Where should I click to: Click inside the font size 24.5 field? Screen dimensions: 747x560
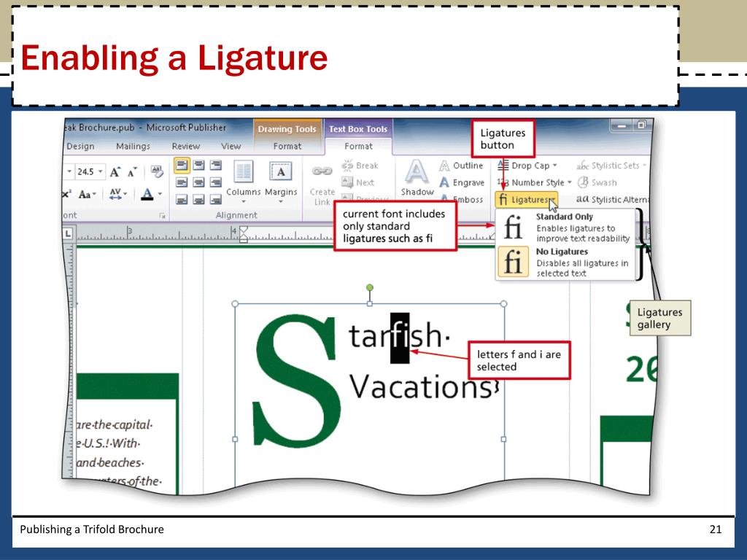click(x=86, y=171)
